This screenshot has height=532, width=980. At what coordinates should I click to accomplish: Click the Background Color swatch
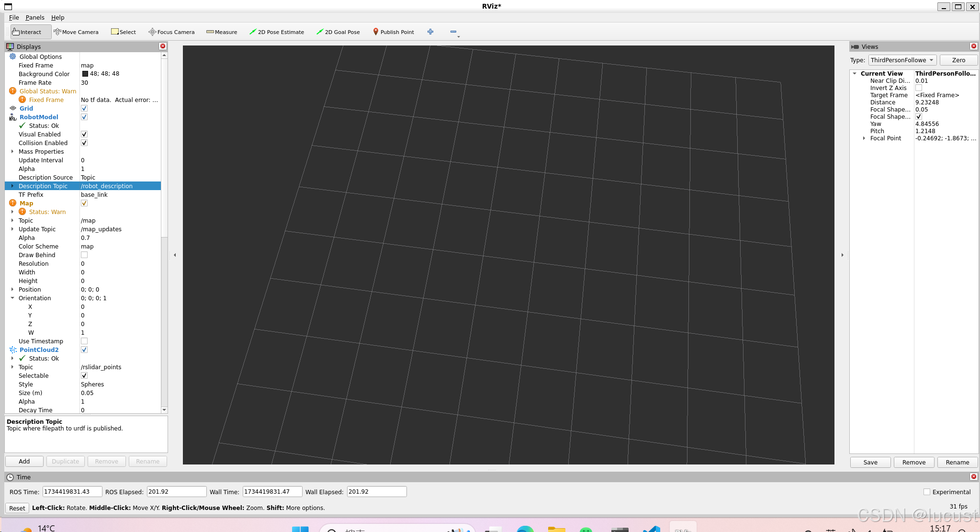click(x=85, y=74)
